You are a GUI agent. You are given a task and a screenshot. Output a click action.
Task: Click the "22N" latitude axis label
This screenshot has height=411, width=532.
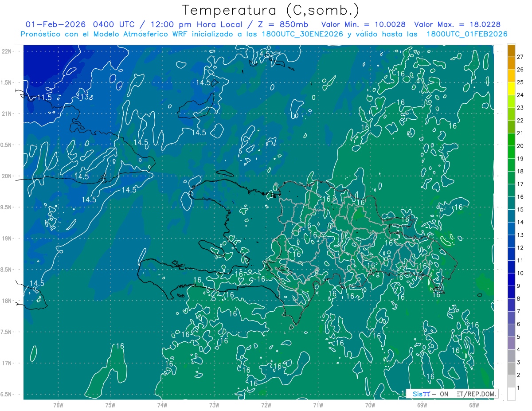7,51
